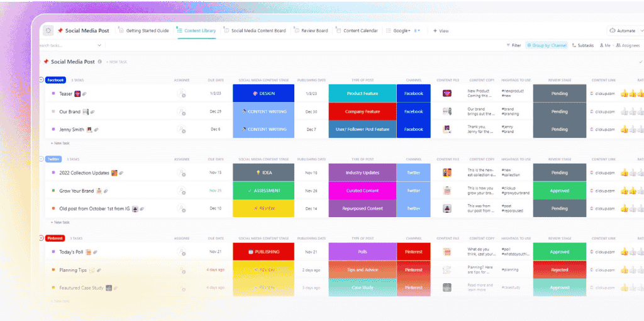
Task: Click + NEW TASK beside the list title
Action: click(x=116, y=62)
